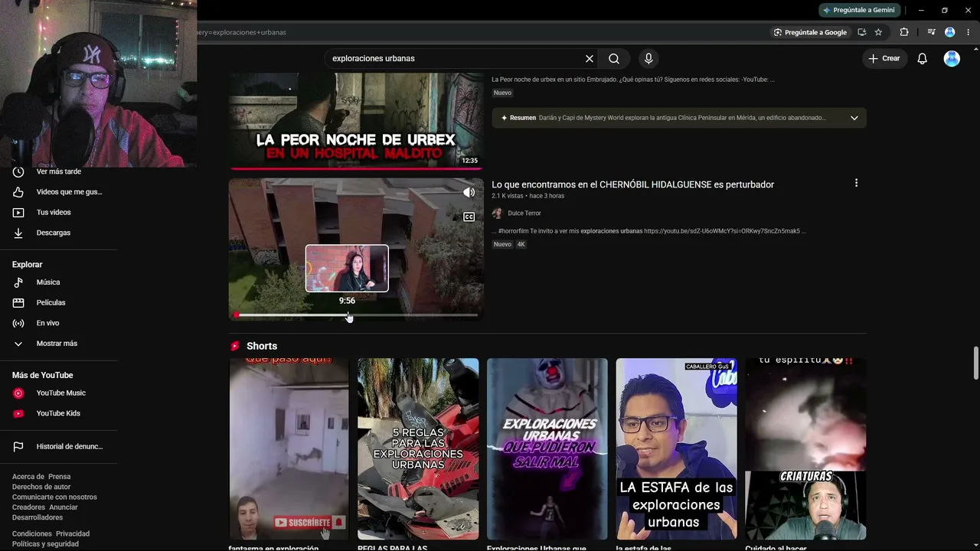Viewport: 980px width, 551px height.
Task: Click the '2.1 K vistas' video metadata text
Action: (x=508, y=196)
